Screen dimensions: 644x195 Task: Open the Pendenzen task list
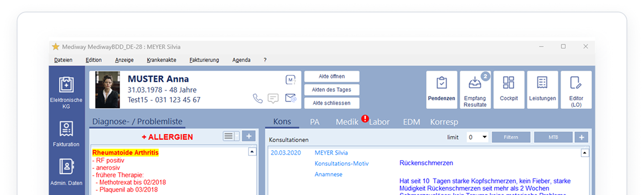point(441,89)
